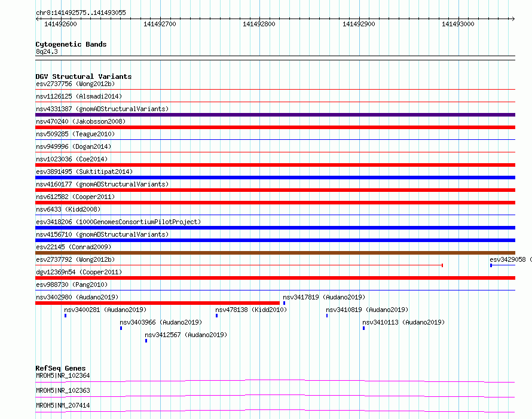Select the MROH5|NM_207414 transcript label

pos(63,405)
